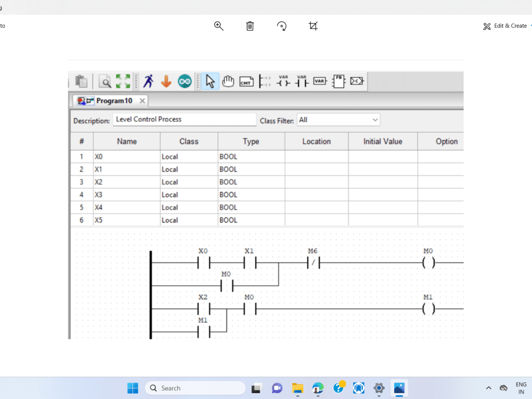This screenshot has height=399, width=532.
Task: Insert a VAR coil element
Action: tap(284, 81)
